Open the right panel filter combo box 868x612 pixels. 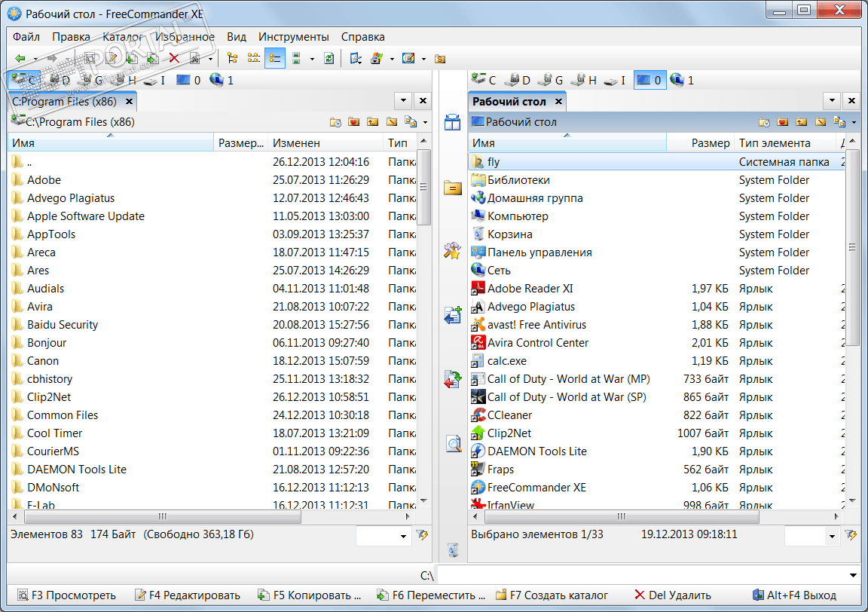812,536
